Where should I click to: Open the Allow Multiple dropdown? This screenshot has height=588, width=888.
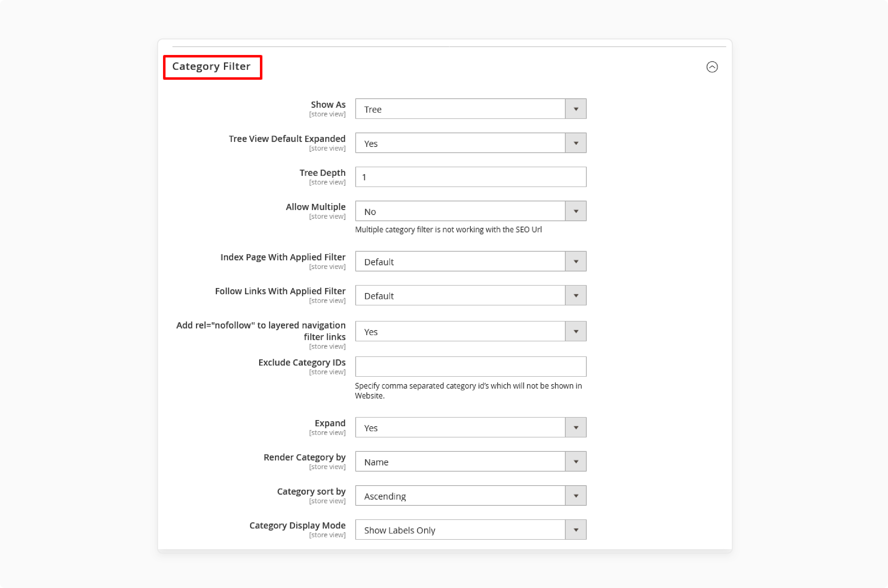pos(471,211)
